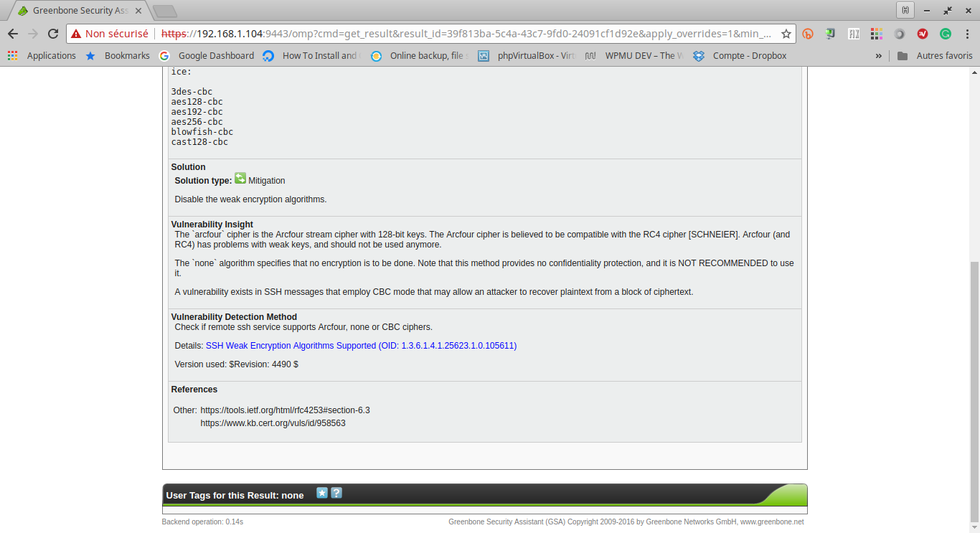Viewport: 980px width, 533px height.
Task: Bookmark this page with the star icon
Action: coord(786,34)
